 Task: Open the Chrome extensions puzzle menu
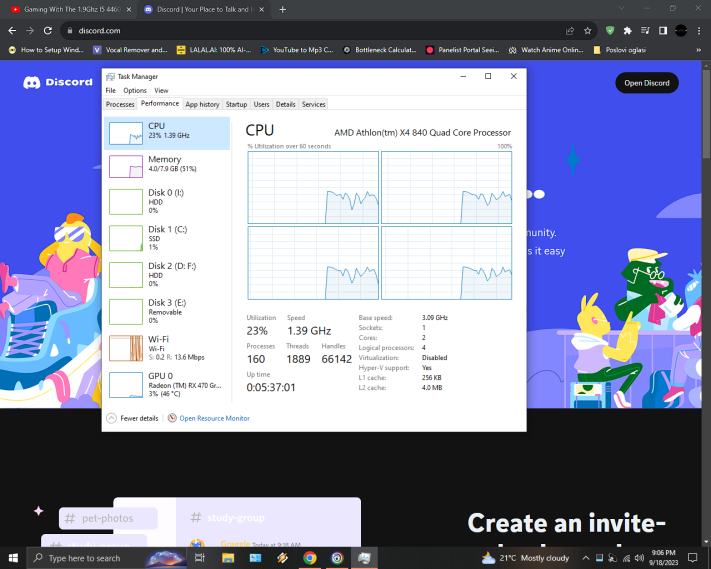[x=627, y=30]
